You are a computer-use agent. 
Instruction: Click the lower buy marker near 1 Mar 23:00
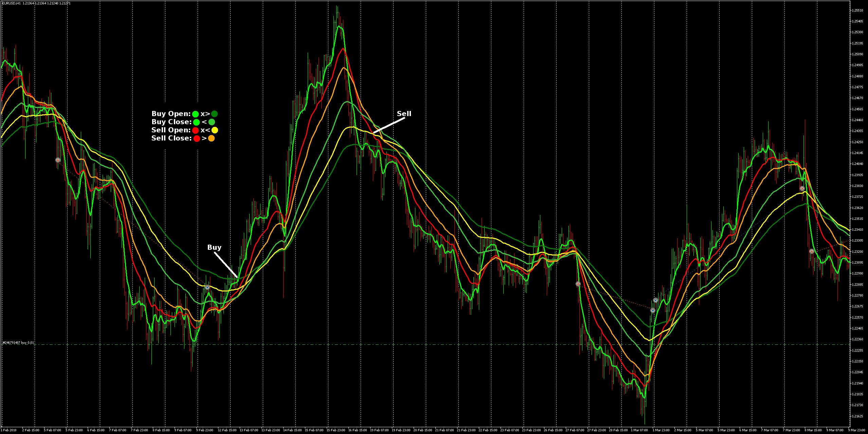653,310
